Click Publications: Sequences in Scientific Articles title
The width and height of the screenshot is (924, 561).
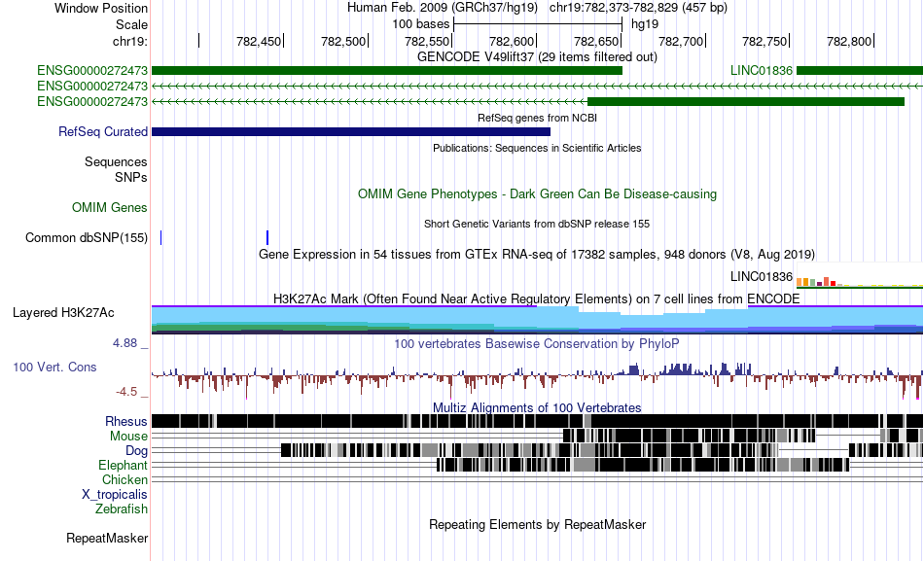538,148
